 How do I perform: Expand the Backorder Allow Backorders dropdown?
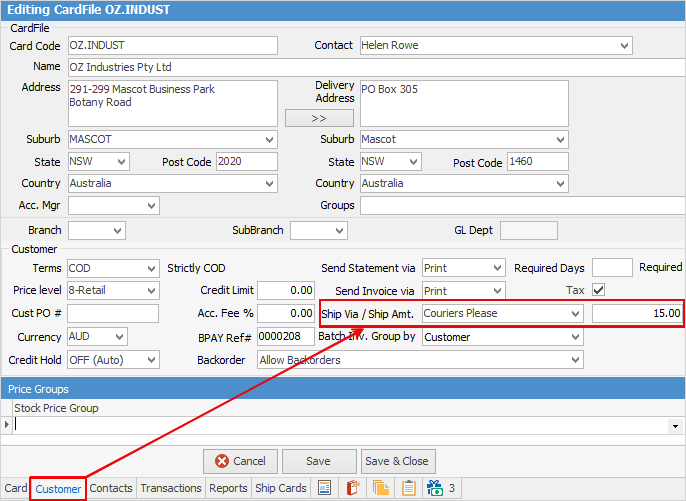click(x=575, y=360)
